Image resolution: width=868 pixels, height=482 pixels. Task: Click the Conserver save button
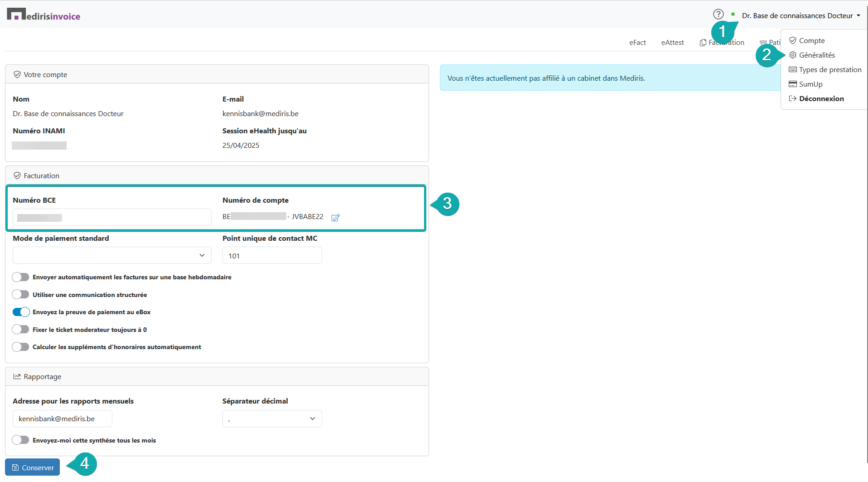click(x=33, y=467)
